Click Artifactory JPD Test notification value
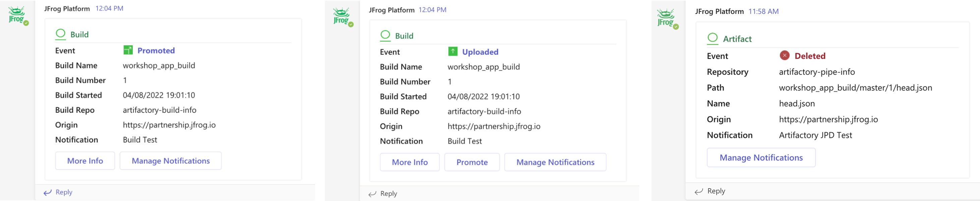Screen dimensions: 980x201 point(815,135)
